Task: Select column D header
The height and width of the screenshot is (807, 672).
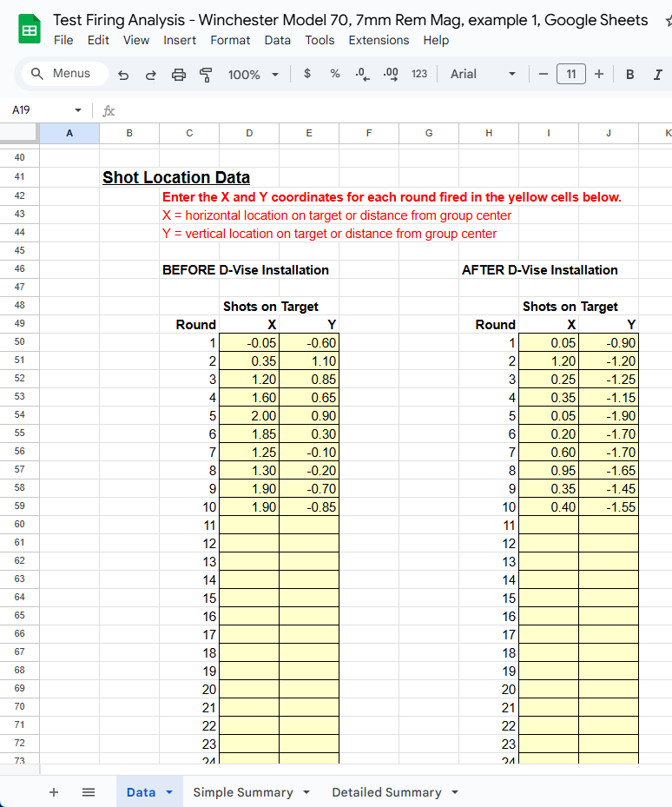Action: pos(249,133)
